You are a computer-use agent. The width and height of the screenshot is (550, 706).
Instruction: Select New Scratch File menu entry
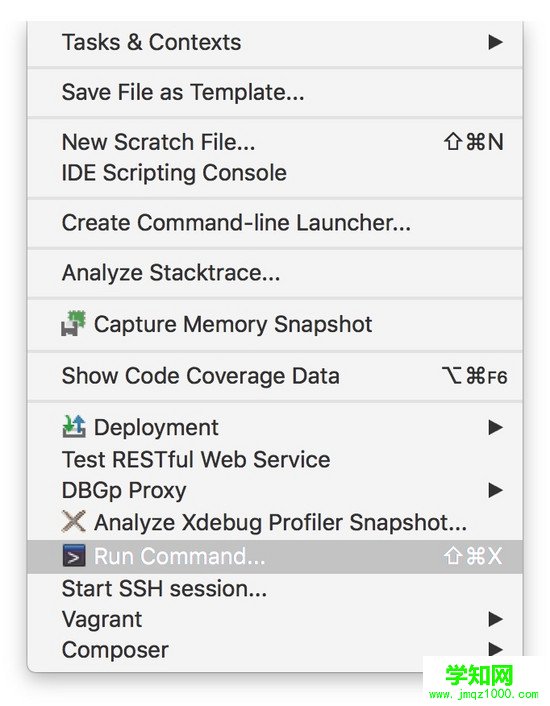275,142
